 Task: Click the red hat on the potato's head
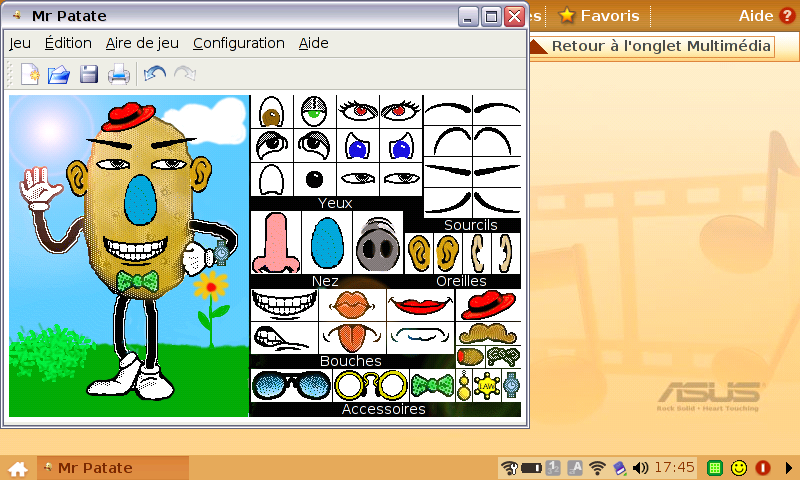pos(128,117)
